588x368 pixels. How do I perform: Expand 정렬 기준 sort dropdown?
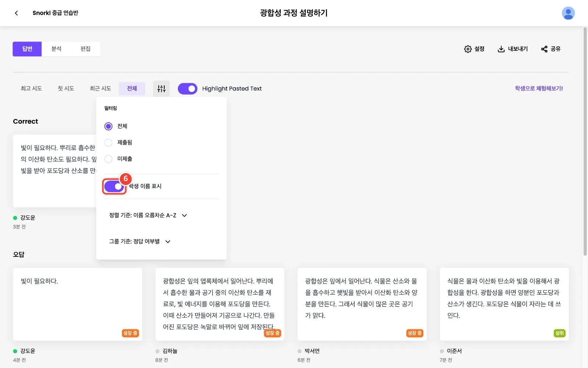(148, 215)
